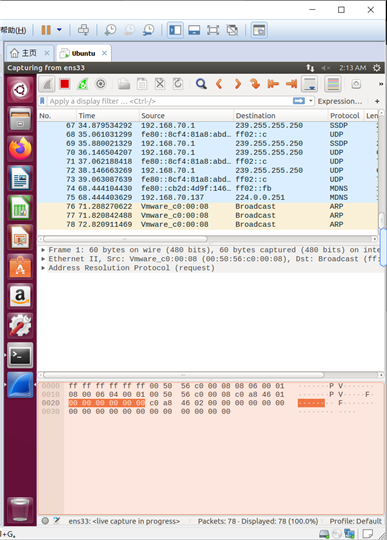
Task: Sort packets by the Protocol column
Action: [346, 116]
